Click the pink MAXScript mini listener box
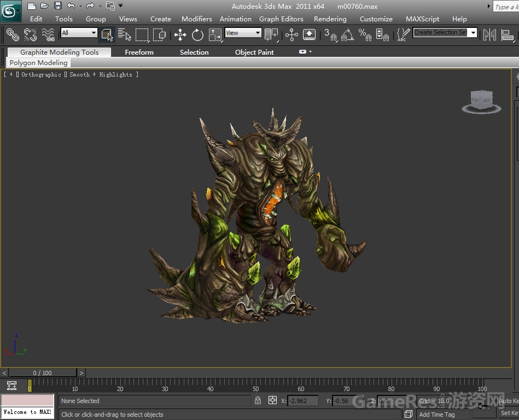The image size is (519, 420). click(x=27, y=400)
